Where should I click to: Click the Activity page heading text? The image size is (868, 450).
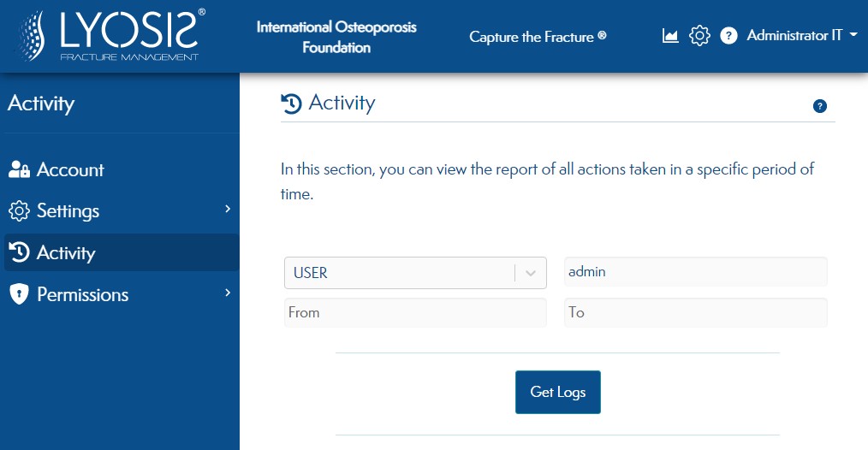pos(342,103)
